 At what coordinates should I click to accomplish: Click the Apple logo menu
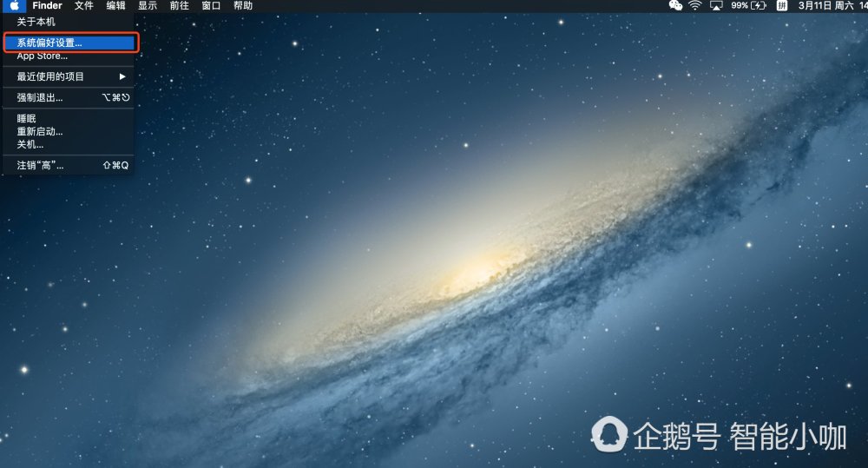[x=15, y=5]
